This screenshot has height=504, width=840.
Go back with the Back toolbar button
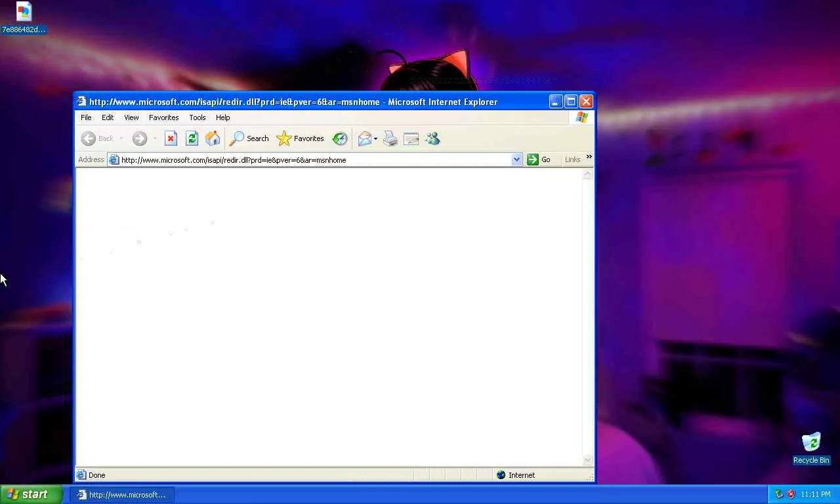[x=97, y=138]
